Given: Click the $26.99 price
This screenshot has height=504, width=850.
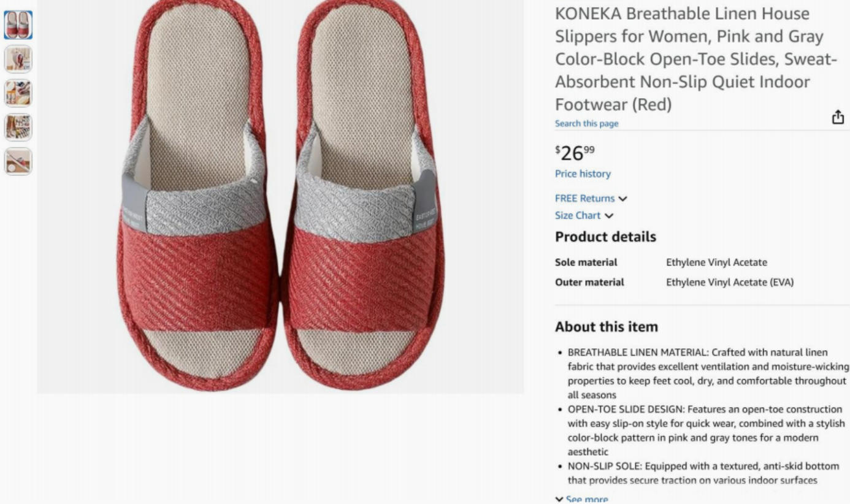Looking at the screenshot, I should pyautogui.click(x=575, y=153).
